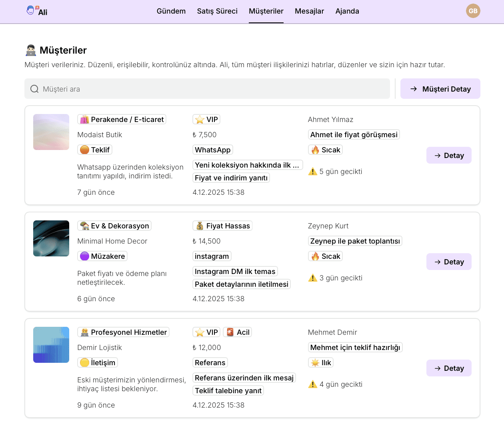Viewport: 504px width, 424px height.
Task: Click the shopping bags icon in Perakende tag
Action: [x=84, y=120]
